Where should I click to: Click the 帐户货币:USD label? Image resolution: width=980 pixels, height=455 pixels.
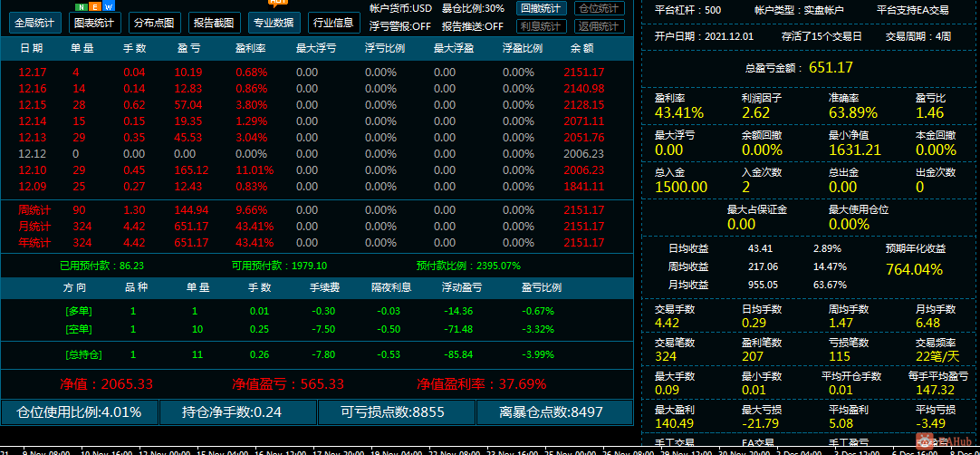coord(400,9)
